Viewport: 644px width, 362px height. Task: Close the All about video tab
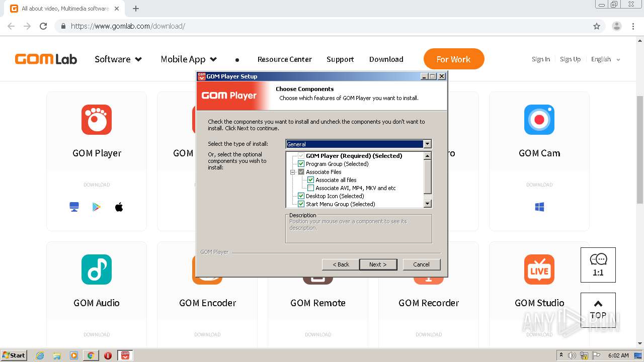117,9
